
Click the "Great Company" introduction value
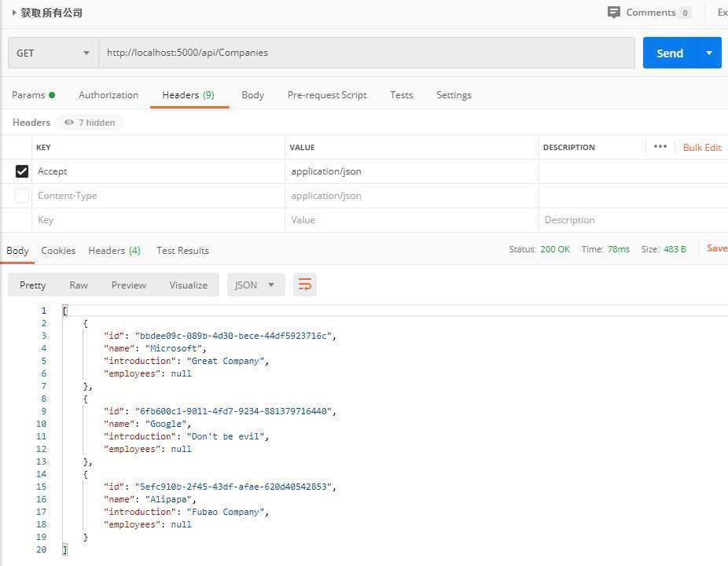click(x=226, y=361)
